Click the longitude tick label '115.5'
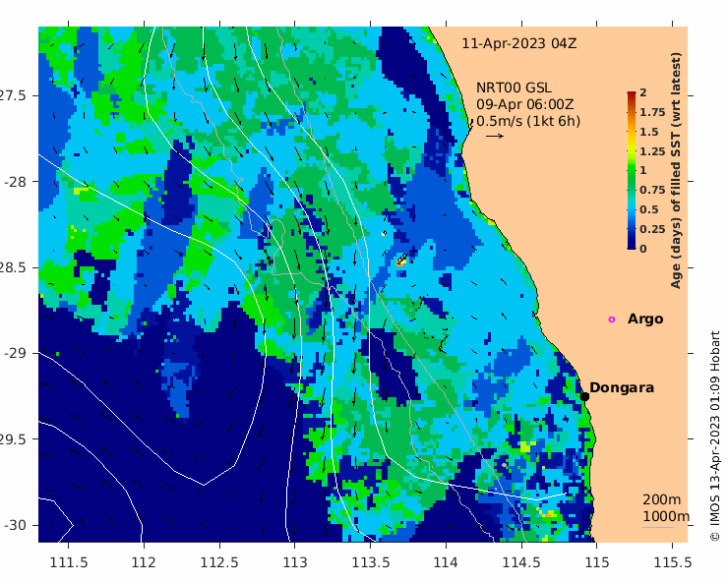The width and height of the screenshot is (728, 582). tap(673, 562)
